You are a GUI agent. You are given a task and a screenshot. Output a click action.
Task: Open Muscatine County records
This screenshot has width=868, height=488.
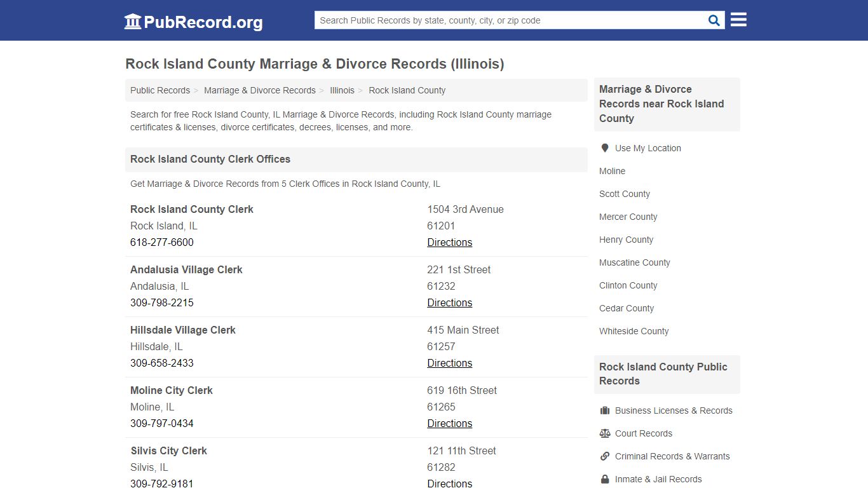634,262
